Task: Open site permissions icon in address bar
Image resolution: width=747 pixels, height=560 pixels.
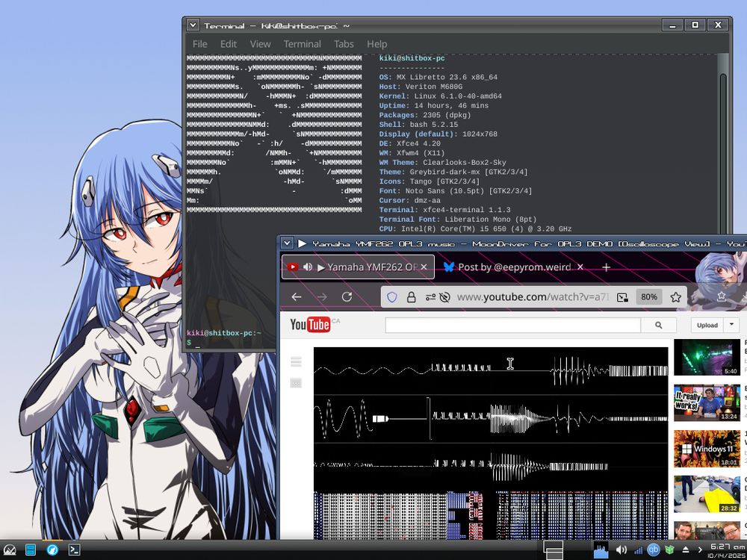Action: [430, 297]
